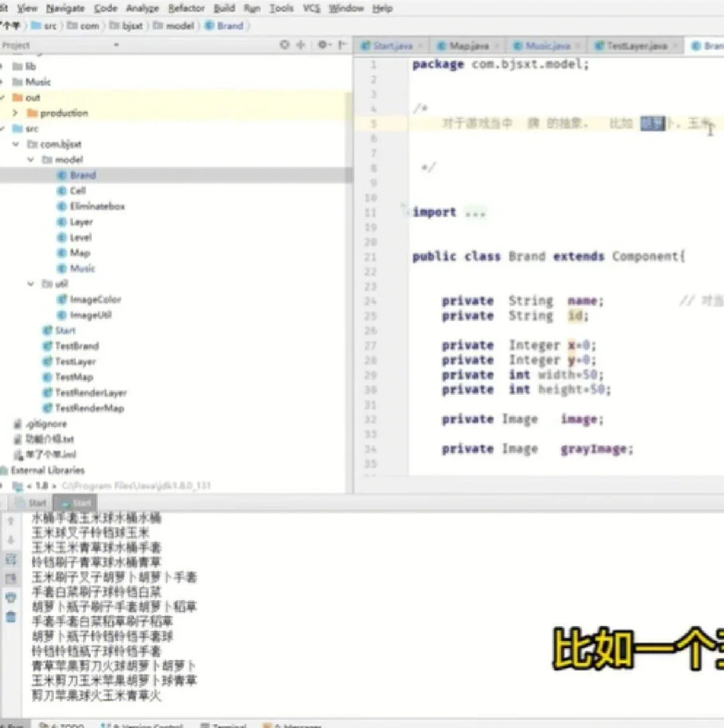Expand the production folder
This screenshot has height=728, width=724.
(15, 113)
